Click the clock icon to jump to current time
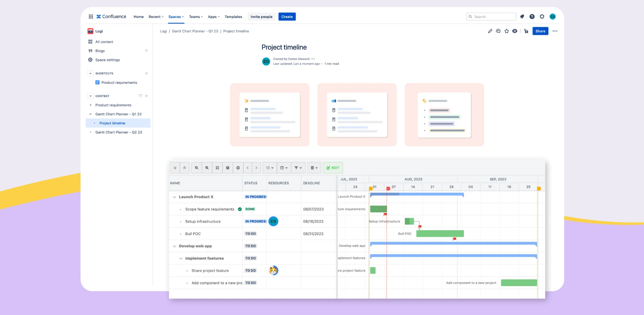The image size is (644, 315). point(227,168)
